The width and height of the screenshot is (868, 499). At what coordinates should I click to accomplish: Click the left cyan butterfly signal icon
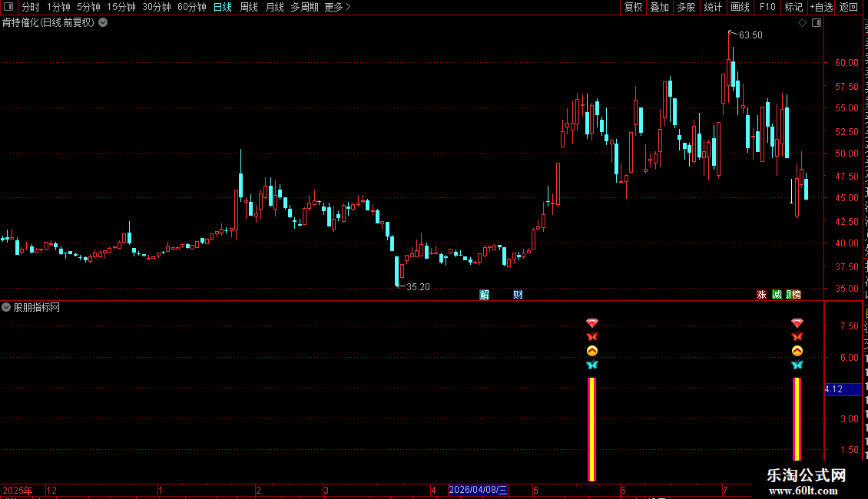point(591,365)
